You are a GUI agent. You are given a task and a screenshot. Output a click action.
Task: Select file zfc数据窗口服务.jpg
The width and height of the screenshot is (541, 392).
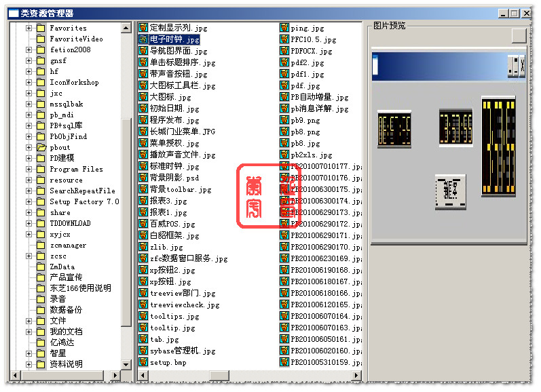click(x=189, y=258)
